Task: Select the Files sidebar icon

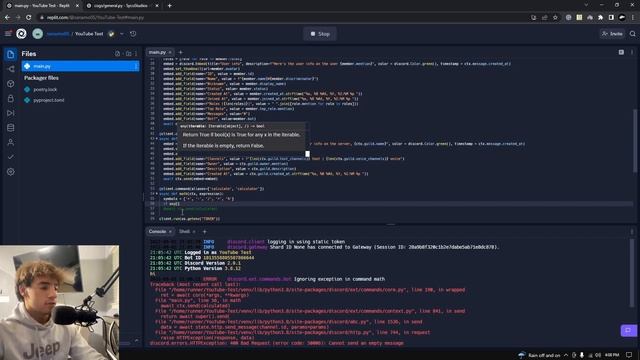Action: 11,54
